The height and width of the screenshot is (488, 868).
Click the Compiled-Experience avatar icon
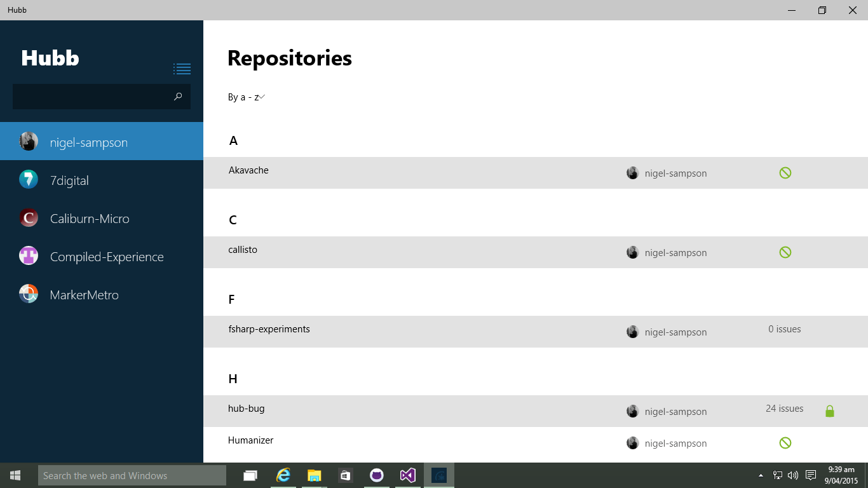(x=29, y=255)
